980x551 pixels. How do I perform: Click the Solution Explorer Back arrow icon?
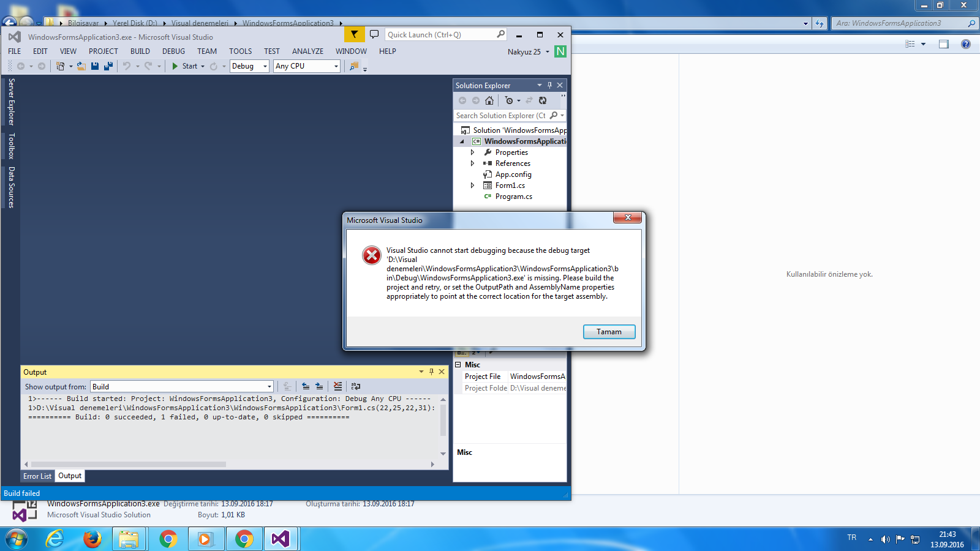point(462,100)
